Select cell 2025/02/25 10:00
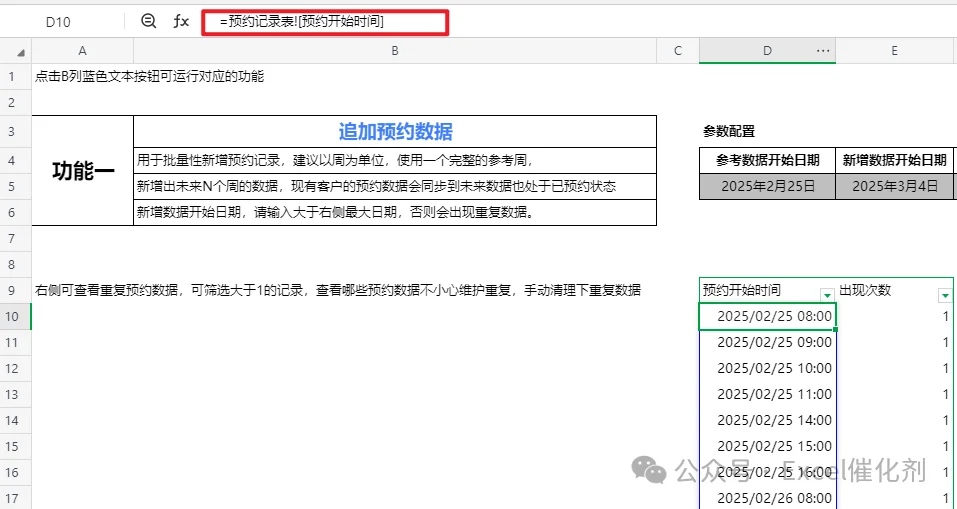The width and height of the screenshot is (957, 509). click(767, 369)
